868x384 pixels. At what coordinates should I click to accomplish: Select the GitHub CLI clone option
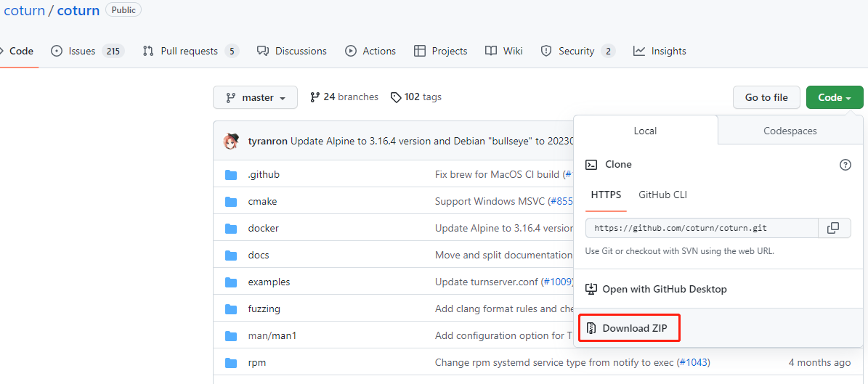tap(662, 195)
